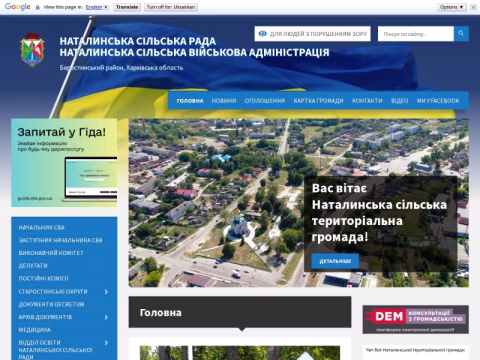Open ВІДДІЛ ОСВІТИ sidebar link

[x=55, y=349]
